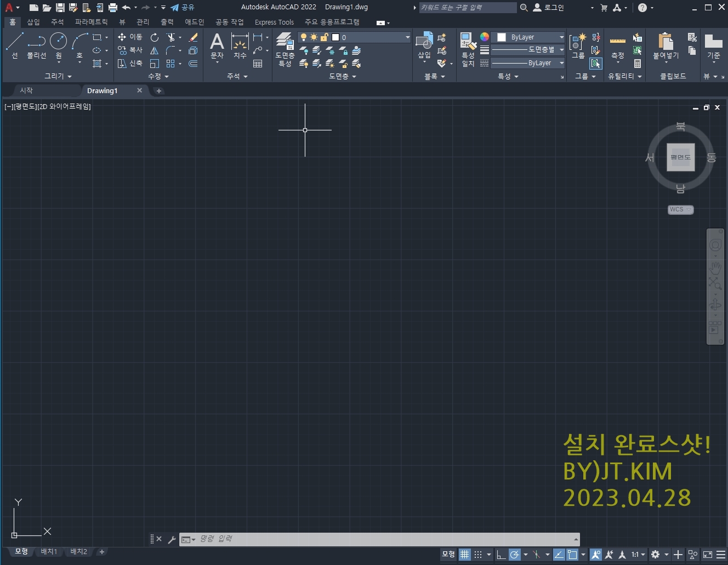
Task: Expand the Layers (도면층) panel
Action: pos(343,76)
